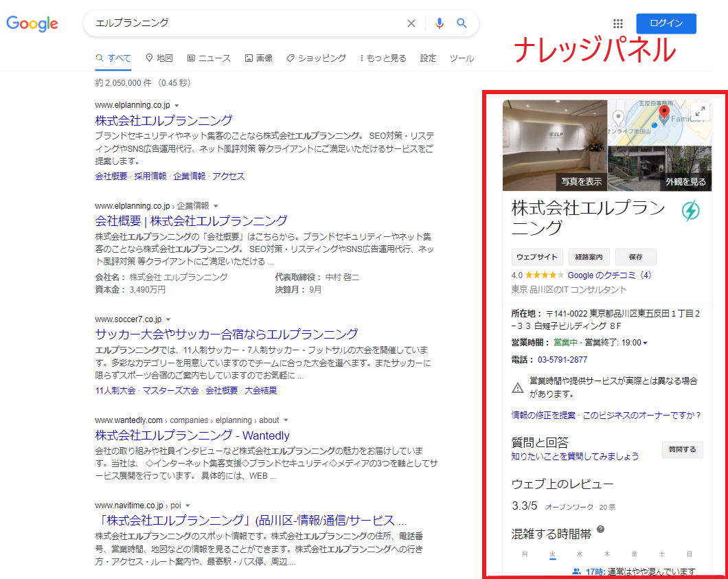Open the ショッピング tab
Screen dimensions: 728x579
point(316,58)
